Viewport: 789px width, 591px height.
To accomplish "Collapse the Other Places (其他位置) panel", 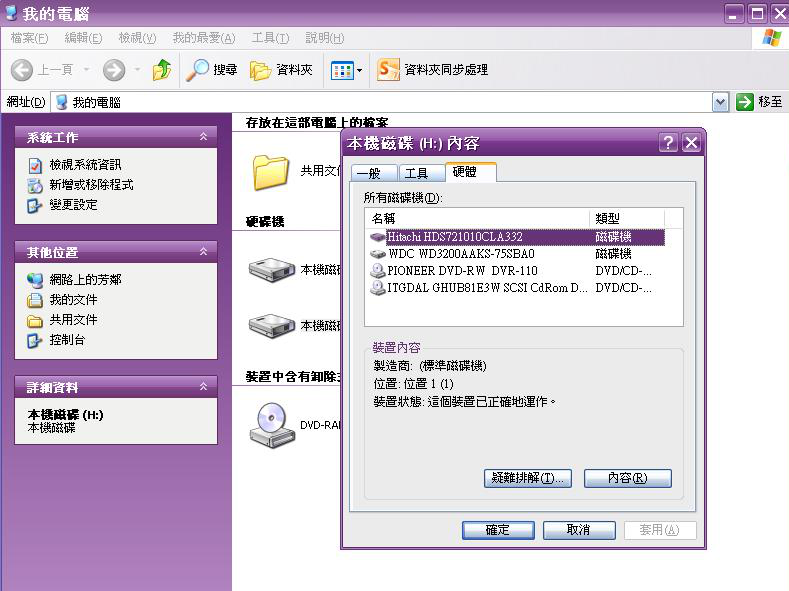I will [203, 251].
